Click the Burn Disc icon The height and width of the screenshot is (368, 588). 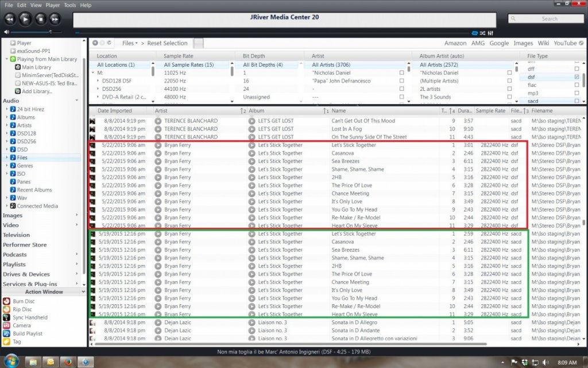point(6,301)
